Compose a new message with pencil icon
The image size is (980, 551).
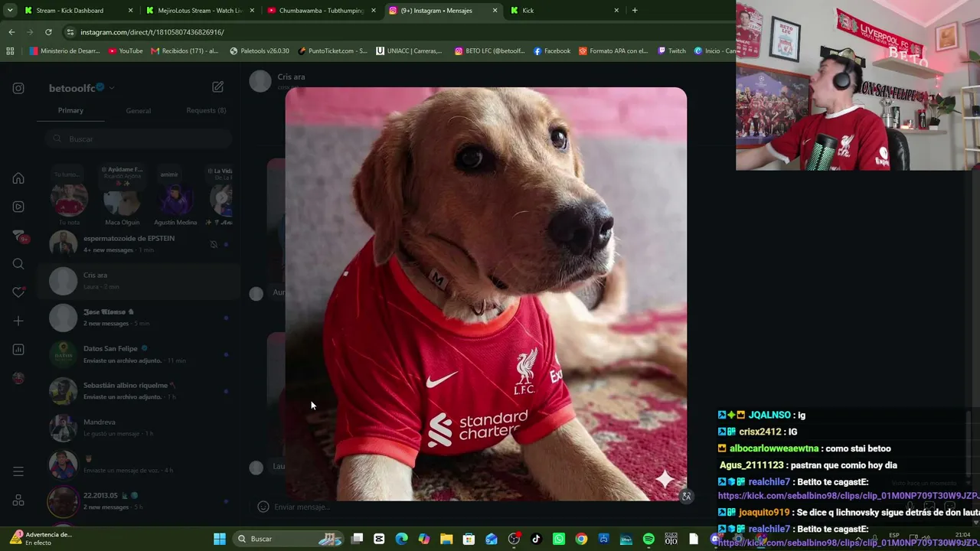(218, 87)
